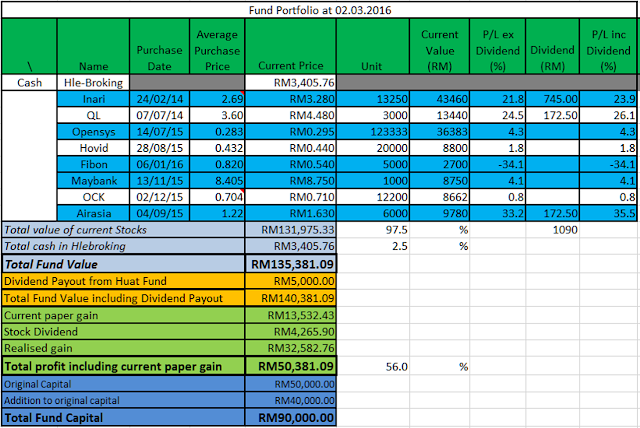This screenshot has height=428, width=640.
Task: Click the 2.5 cash percentage cell
Action: 373,246
